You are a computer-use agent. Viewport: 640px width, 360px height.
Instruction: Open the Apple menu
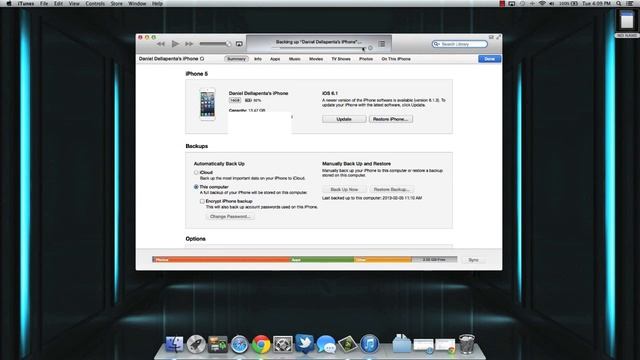(x=9, y=4)
